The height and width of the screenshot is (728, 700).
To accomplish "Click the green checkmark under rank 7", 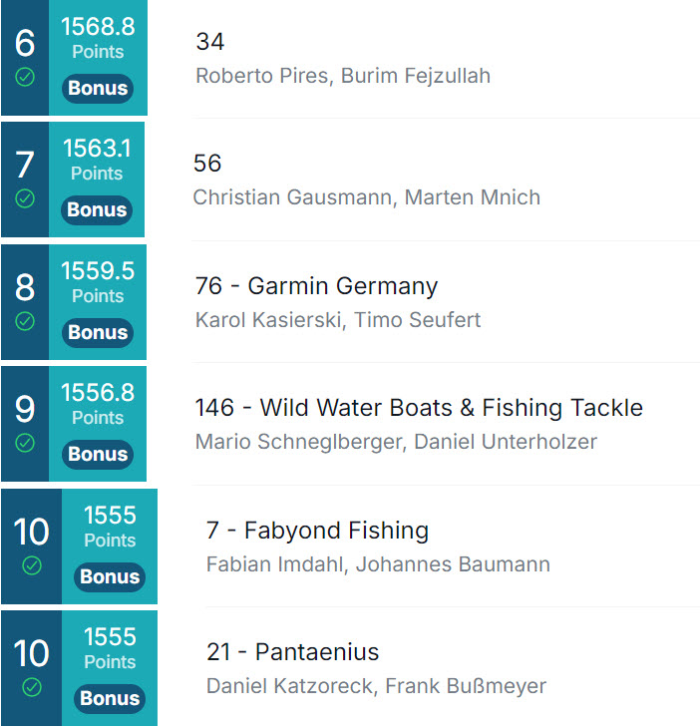I will pos(25,198).
